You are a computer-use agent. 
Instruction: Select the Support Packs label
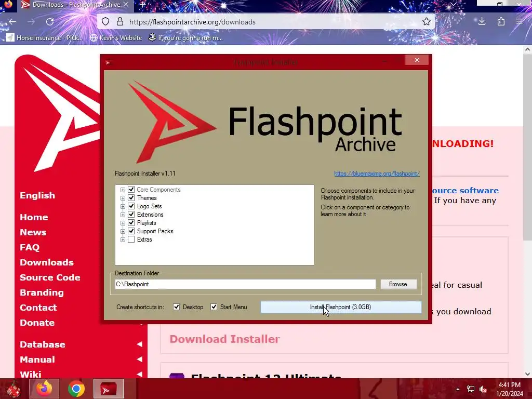coord(155,231)
